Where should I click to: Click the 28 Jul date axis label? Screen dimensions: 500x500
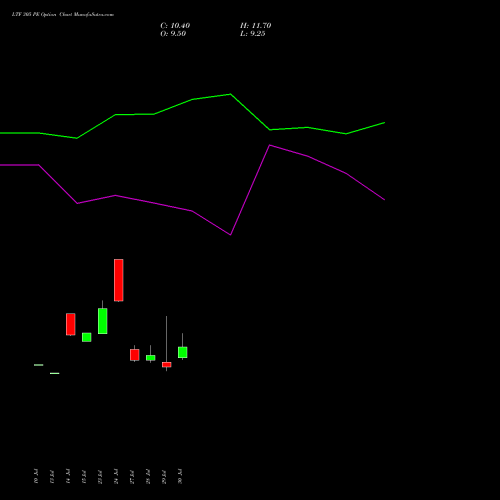coord(148,476)
